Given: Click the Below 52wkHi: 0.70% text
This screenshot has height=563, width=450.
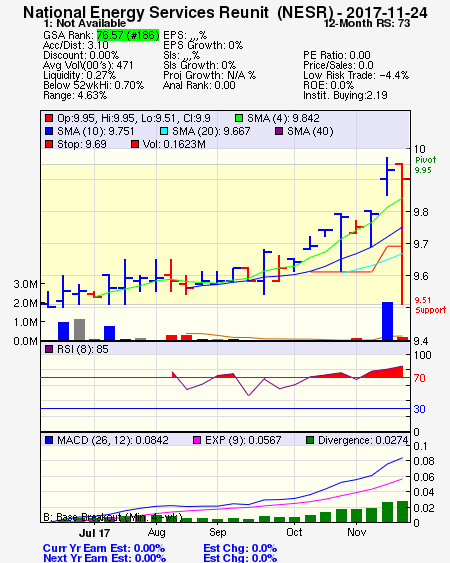Looking at the screenshot, I should pos(93,85).
